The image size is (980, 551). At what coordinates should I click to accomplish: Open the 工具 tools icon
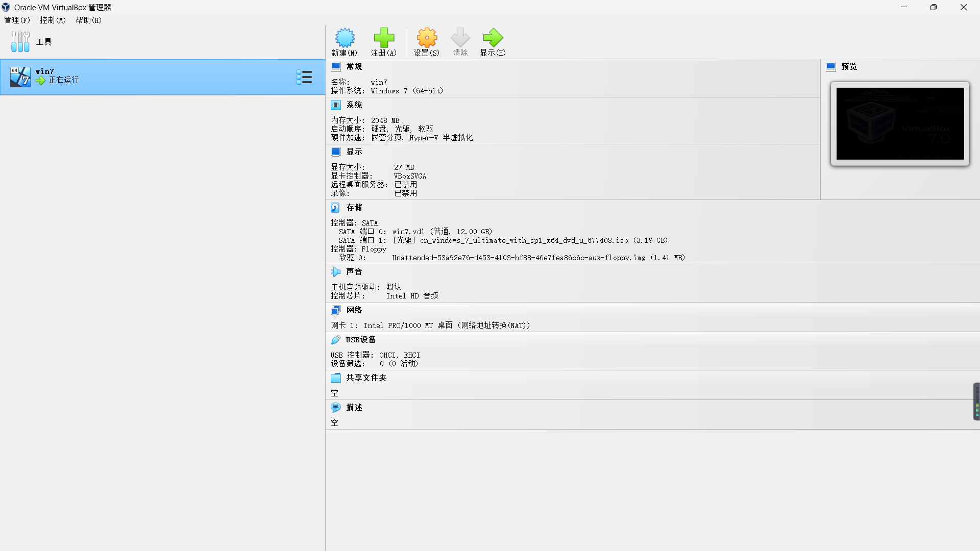coord(20,42)
